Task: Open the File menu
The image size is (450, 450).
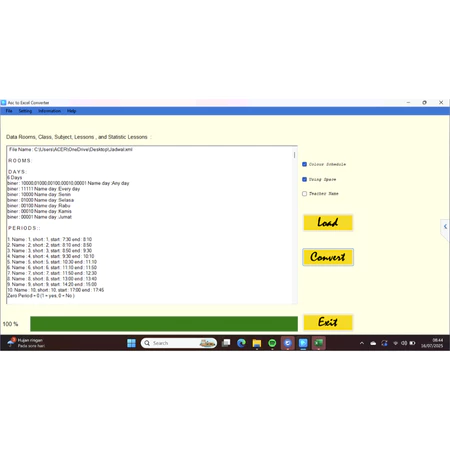Action: (x=9, y=111)
